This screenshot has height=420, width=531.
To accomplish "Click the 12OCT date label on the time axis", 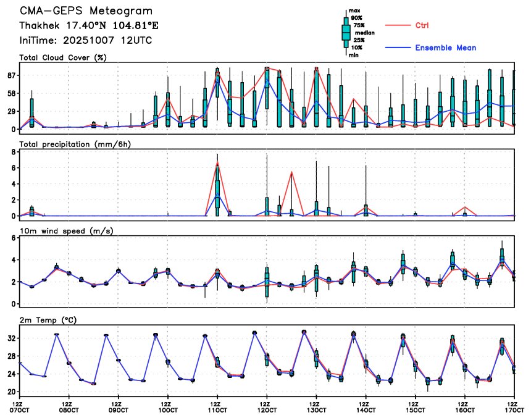I will (267, 409).
